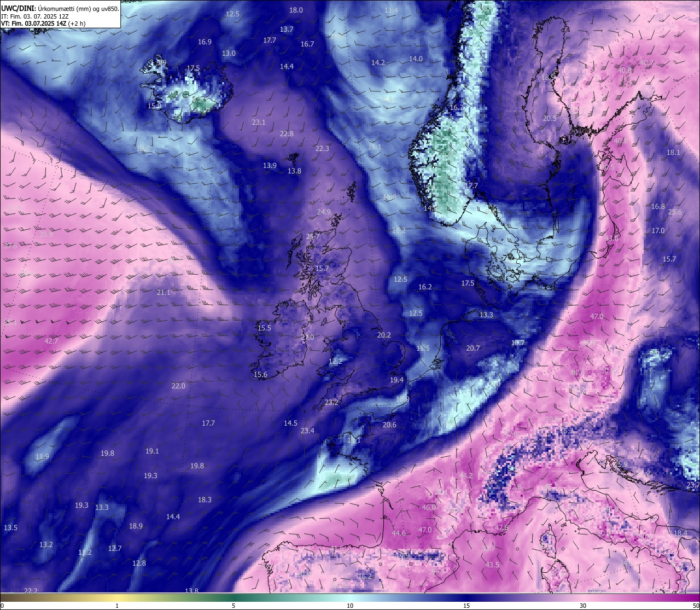Viewport: 700px width, 610px height.
Task: Click the 19.4 value label
Action: point(396,380)
